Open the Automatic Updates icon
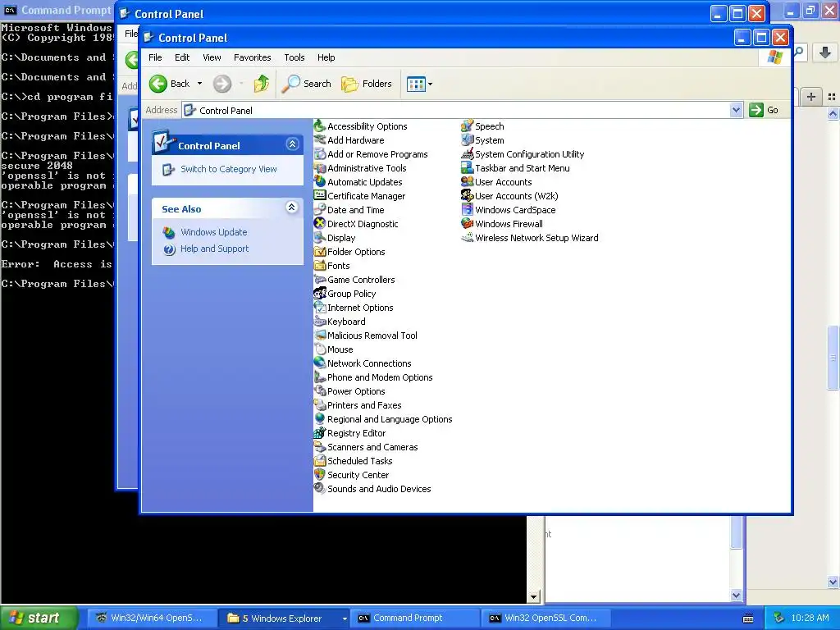This screenshot has width=840, height=630. [x=320, y=181]
